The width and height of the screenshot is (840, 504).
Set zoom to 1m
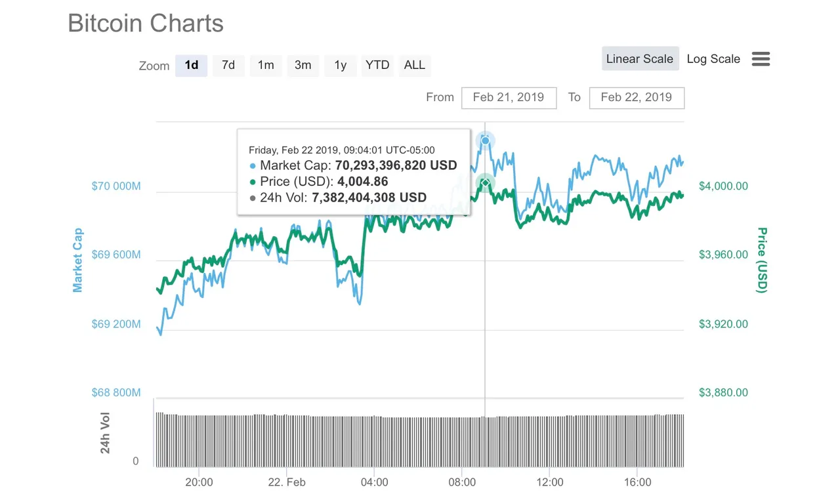[266, 65]
